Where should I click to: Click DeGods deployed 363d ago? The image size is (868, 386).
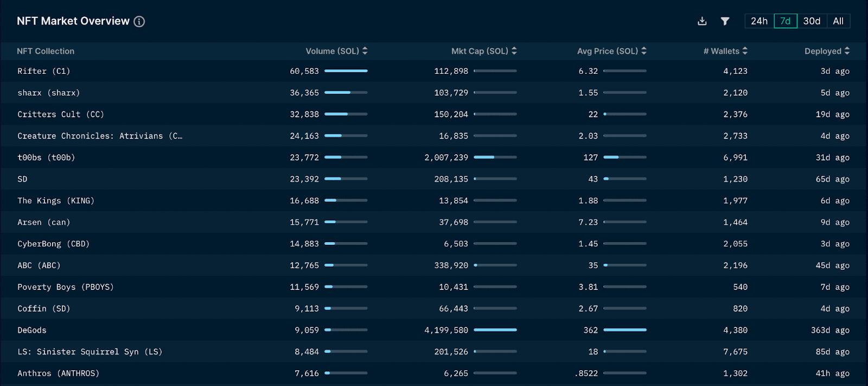[x=831, y=330]
